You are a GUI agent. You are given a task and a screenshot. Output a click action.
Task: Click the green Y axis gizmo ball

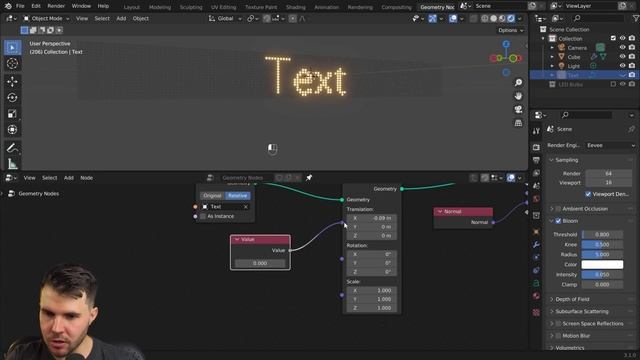tap(513, 58)
